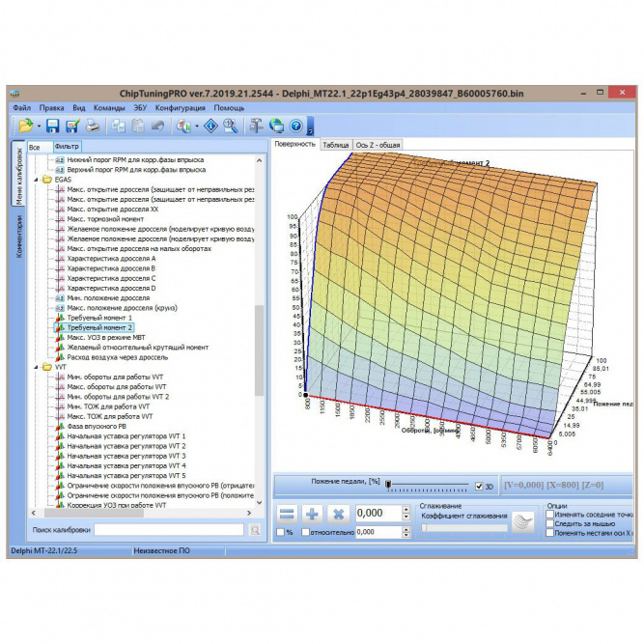Collapse the VVT folder in tree

tap(36, 367)
